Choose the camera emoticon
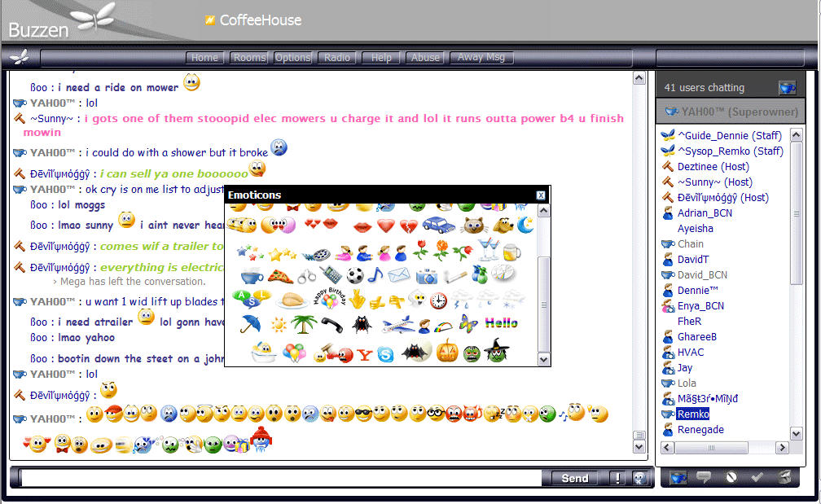This screenshot has height=504, width=821. 427,276
